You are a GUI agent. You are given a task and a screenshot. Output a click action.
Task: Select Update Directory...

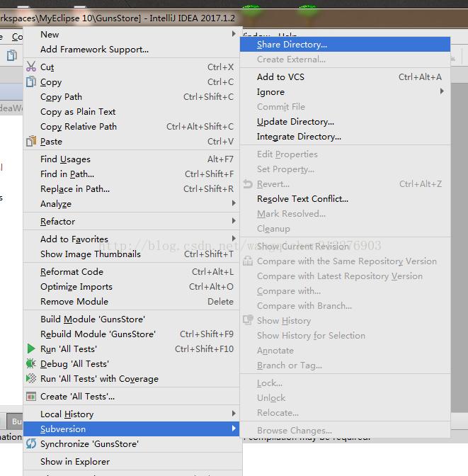(x=345, y=121)
